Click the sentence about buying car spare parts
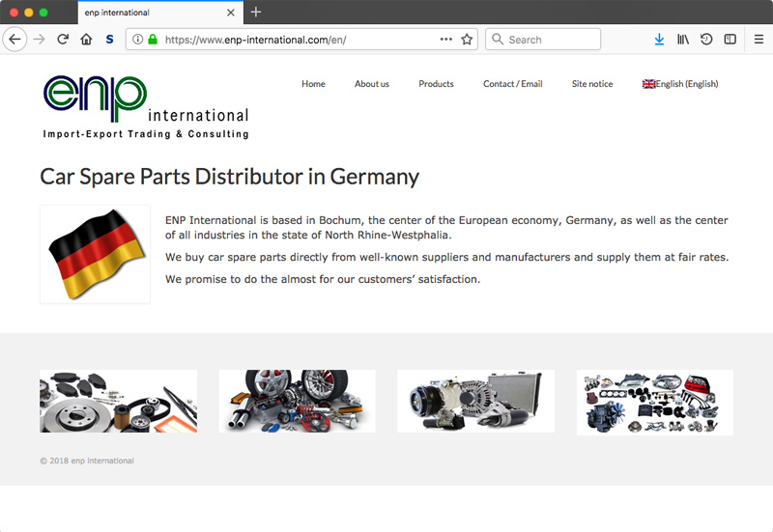Image resolution: width=773 pixels, height=532 pixels. [x=446, y=257]
